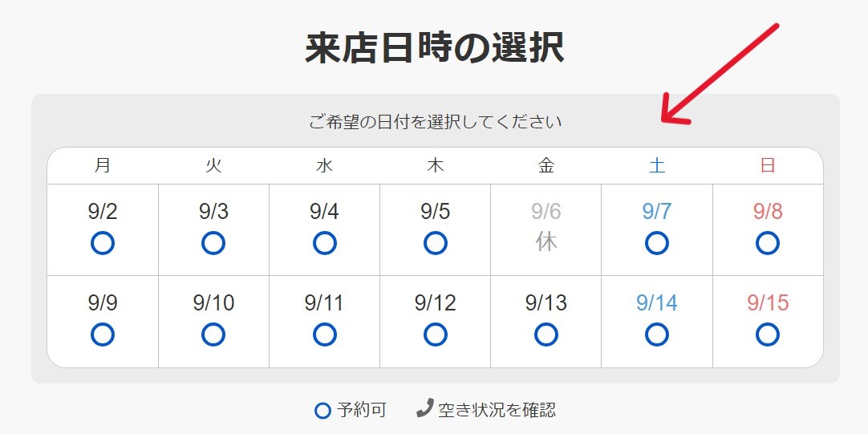The height and width of the screenshot is (434, 868).
Task: Click the open-slot circle under 9/5
Action: (435, 242)
